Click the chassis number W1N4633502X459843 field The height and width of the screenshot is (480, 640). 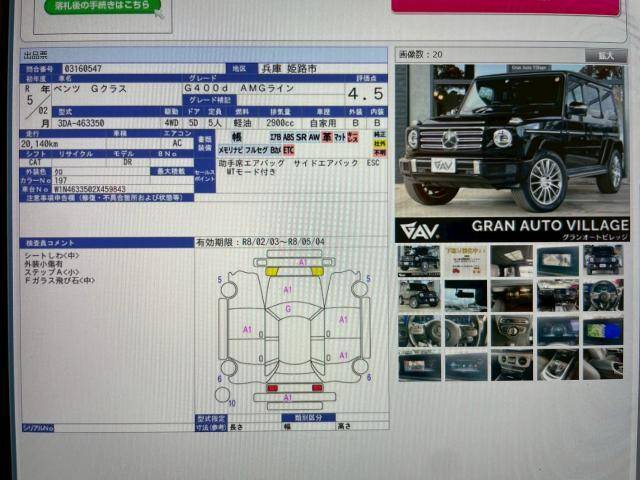pyautogui.click(x=90, y=187)
